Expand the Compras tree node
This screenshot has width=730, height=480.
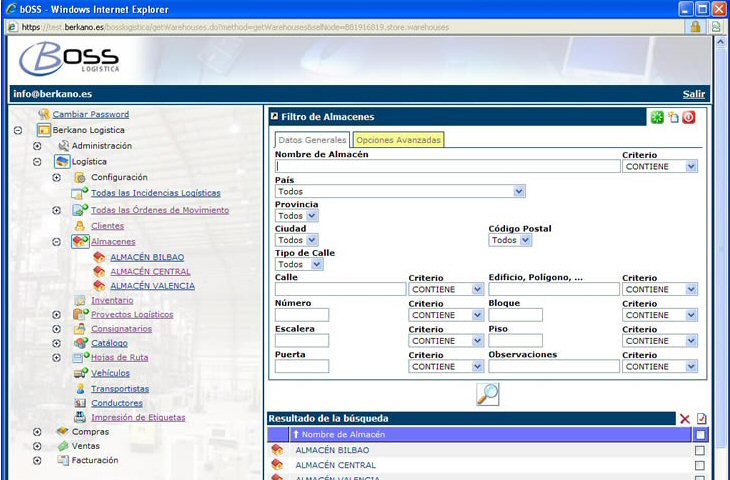click(x=37, y=432)
